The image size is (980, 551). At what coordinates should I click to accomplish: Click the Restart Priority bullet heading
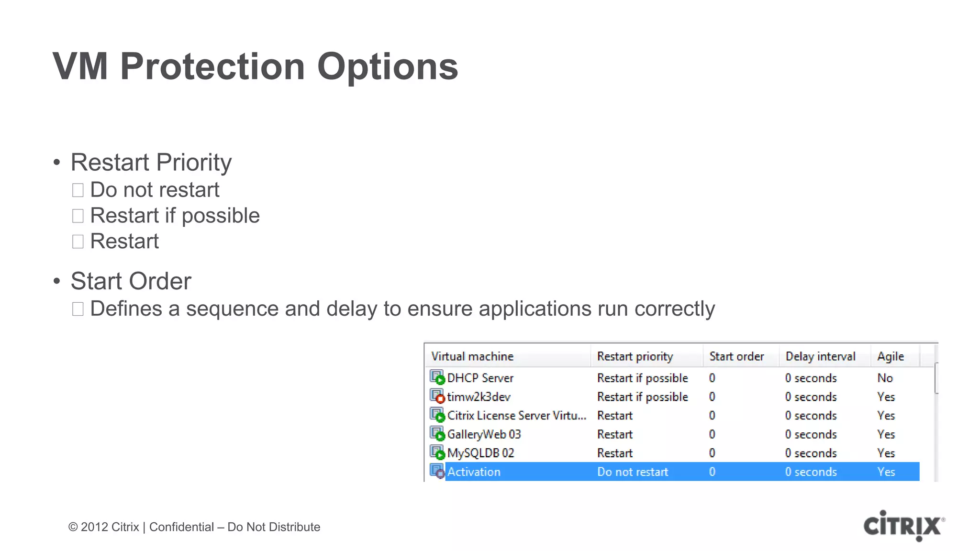click(x=151, y=163)
